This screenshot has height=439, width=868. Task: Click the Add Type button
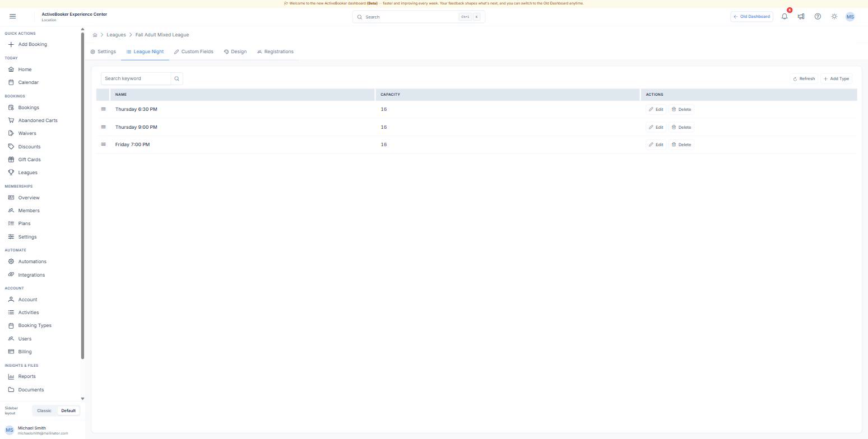837,79
